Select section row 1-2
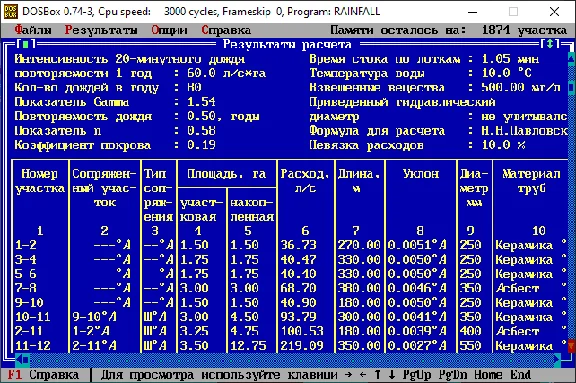The width and height of the screenshot is (576, 383). (x=291, y=245)
